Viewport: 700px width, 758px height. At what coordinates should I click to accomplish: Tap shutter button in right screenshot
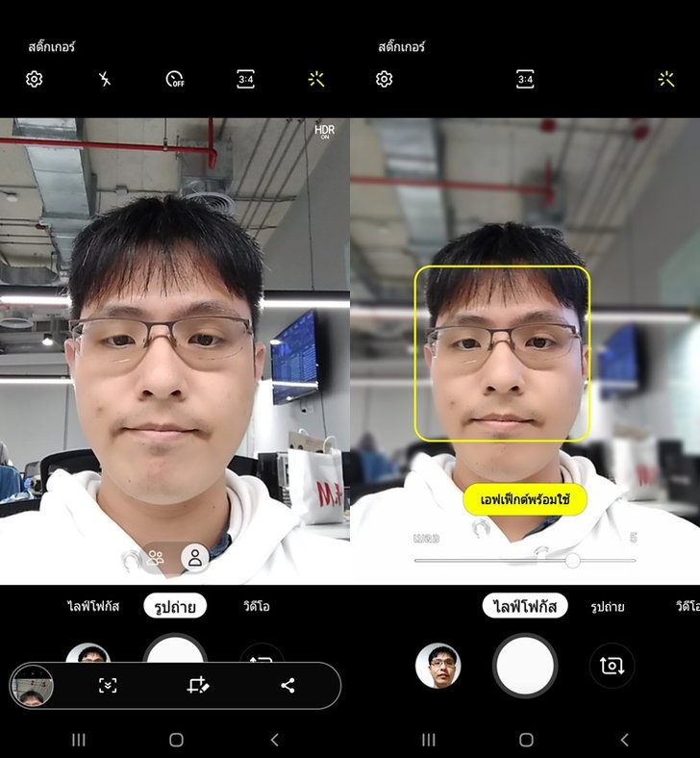pyautogui.click(x=525, y=666)
